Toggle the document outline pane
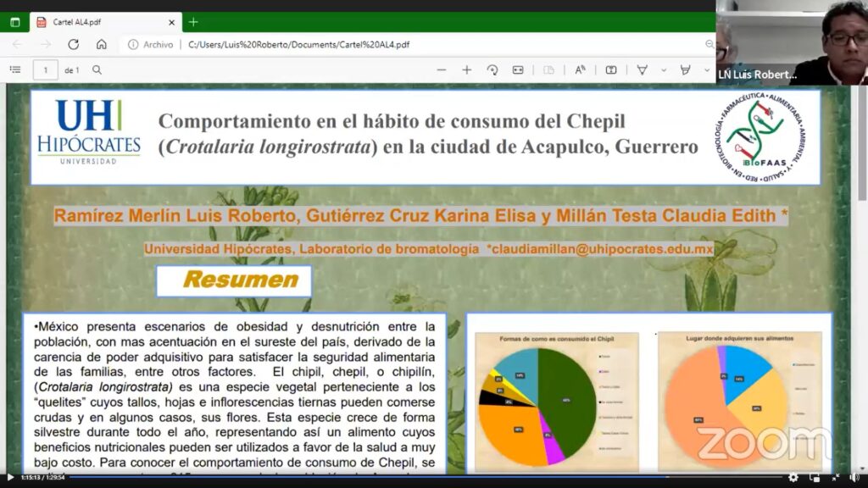 pyautogui.click(x=15, y=69)
